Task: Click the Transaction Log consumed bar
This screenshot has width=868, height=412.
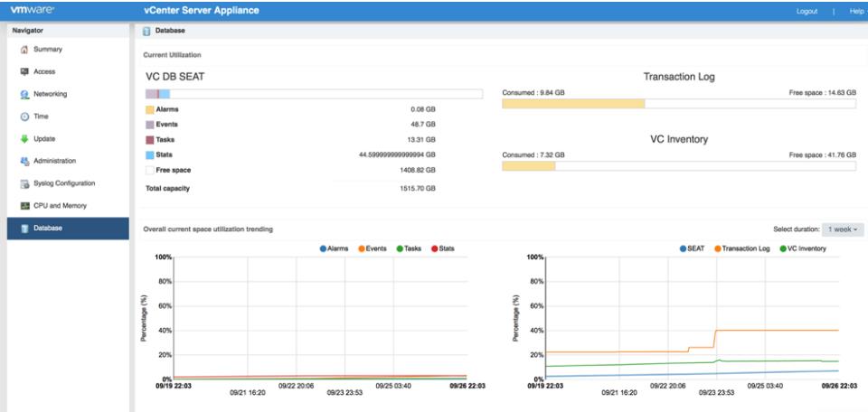Action: click(x=573, y=104)
